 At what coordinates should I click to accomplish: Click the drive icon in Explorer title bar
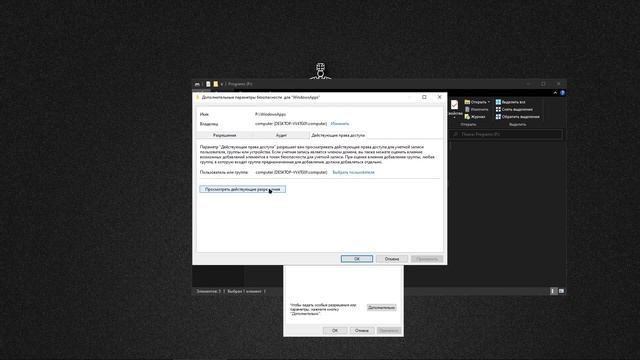pos(198,84)
